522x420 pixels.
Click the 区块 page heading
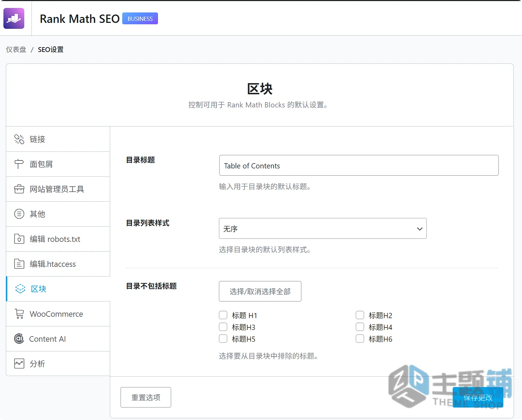pyautogui.click(x=260, y=89)
